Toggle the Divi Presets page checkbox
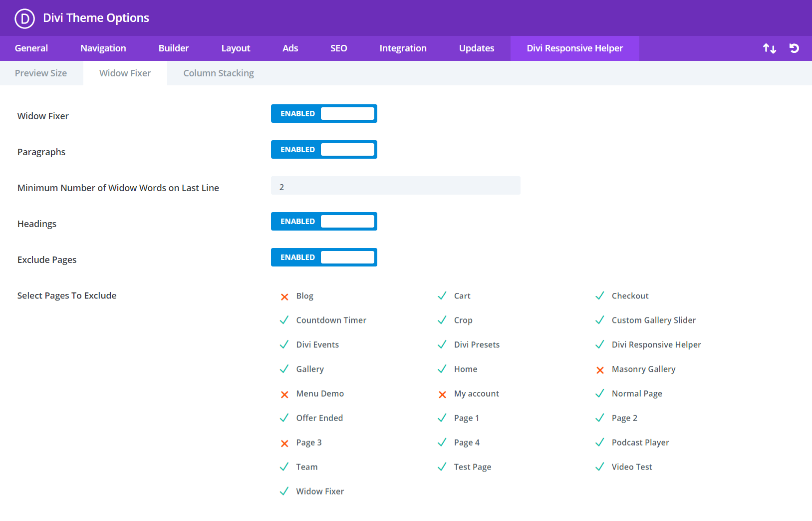The height and width of the screenshot is (521, 812). click(x=442, y=345)
